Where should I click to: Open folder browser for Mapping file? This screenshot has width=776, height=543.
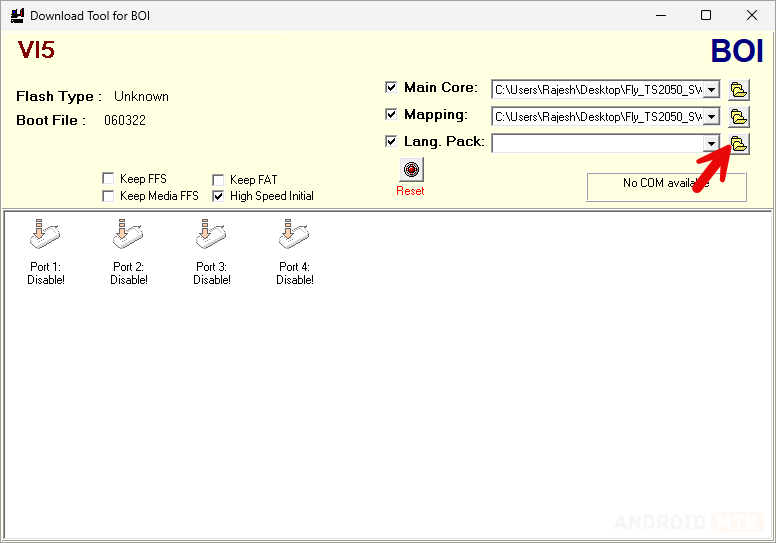tap(739, 116)
